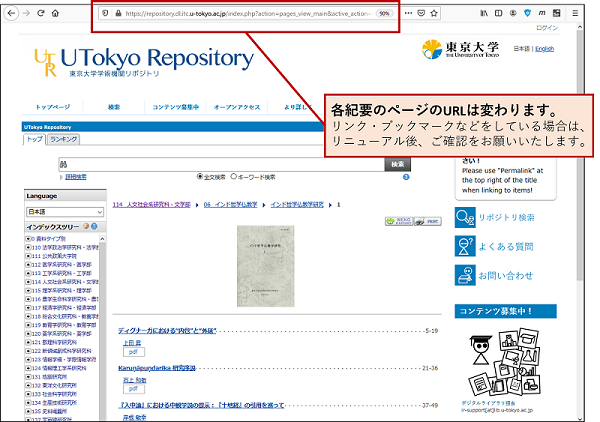Bookmark this page with the star icon
600x422 pixels.
tap(434, 13)
